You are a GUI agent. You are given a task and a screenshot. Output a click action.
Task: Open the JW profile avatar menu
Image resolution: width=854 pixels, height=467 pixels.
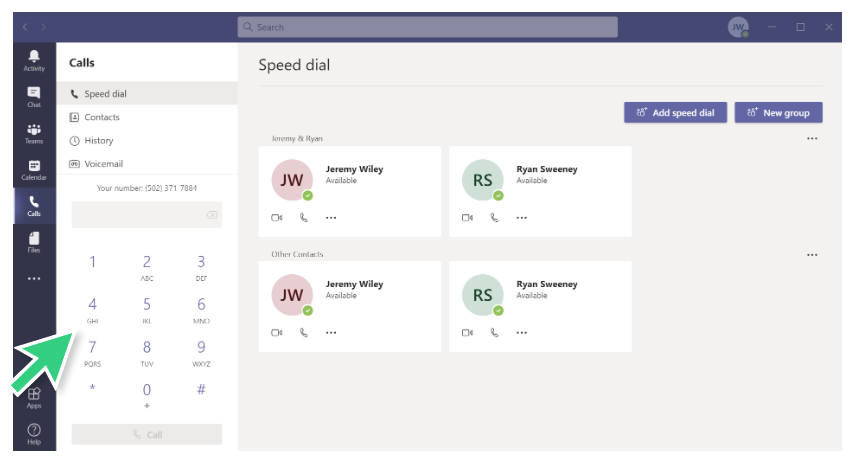point(738,27)
